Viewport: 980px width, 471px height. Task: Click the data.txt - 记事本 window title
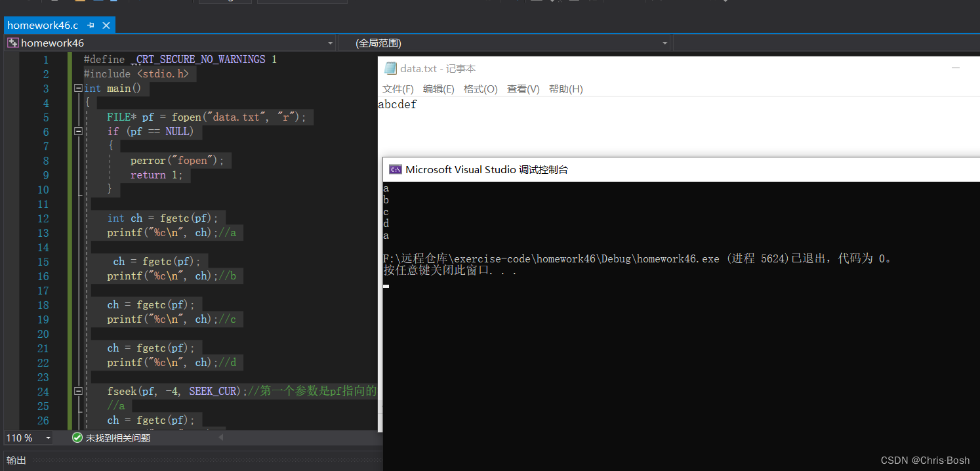pos(438,68)
